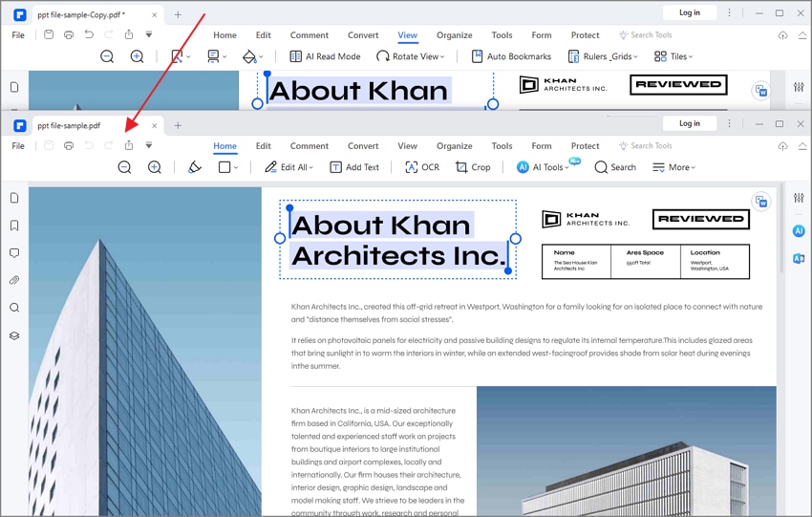This screenshot has height=517, width=812.
Task: Open Tiles dropdown in back window
Action: point(673,56)
